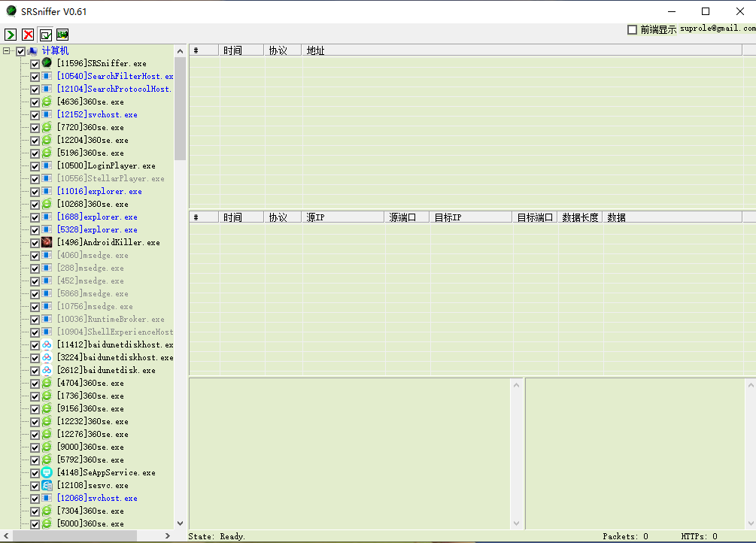Click the process tree horizontal scrollbar thumb
756x543 pixels.
tap(74, 535)
